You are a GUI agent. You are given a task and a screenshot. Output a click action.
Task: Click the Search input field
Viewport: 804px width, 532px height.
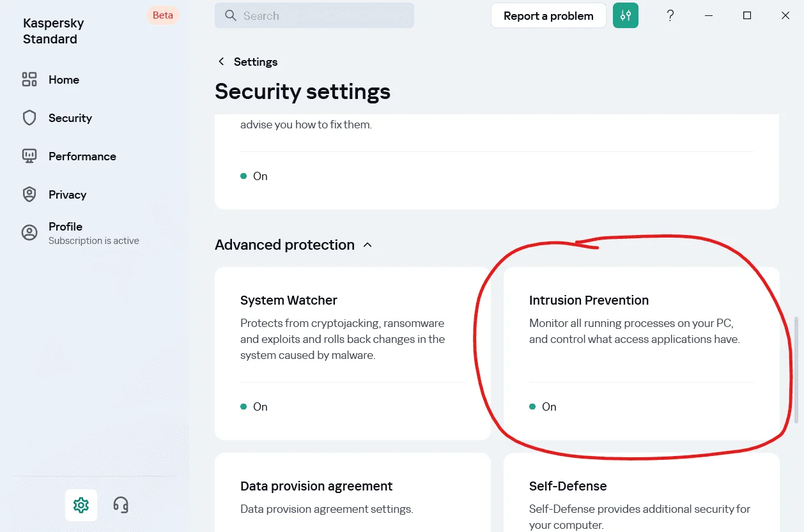click(x=314, y=15)
